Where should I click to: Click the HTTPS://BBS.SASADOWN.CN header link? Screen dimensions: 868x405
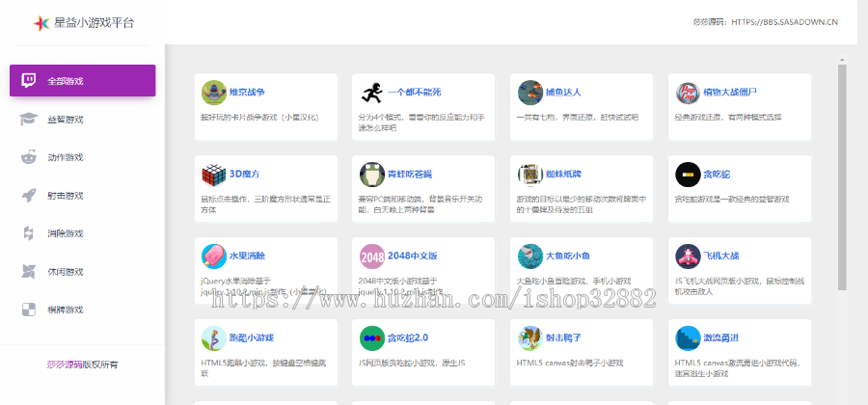click(x=784, y=22)
